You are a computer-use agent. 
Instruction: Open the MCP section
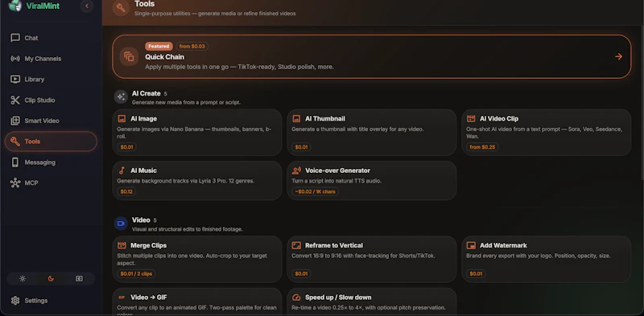pyautogui.click(x=51, y=183)
